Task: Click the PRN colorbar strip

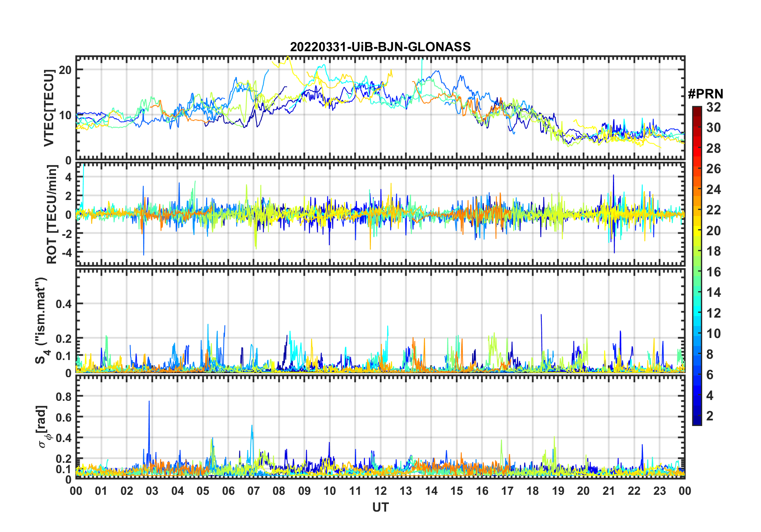Action: [x=697, y=266]
